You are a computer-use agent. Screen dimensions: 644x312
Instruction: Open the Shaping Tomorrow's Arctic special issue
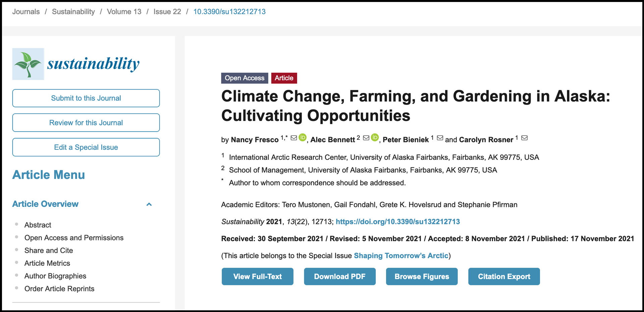pos(401,255)
